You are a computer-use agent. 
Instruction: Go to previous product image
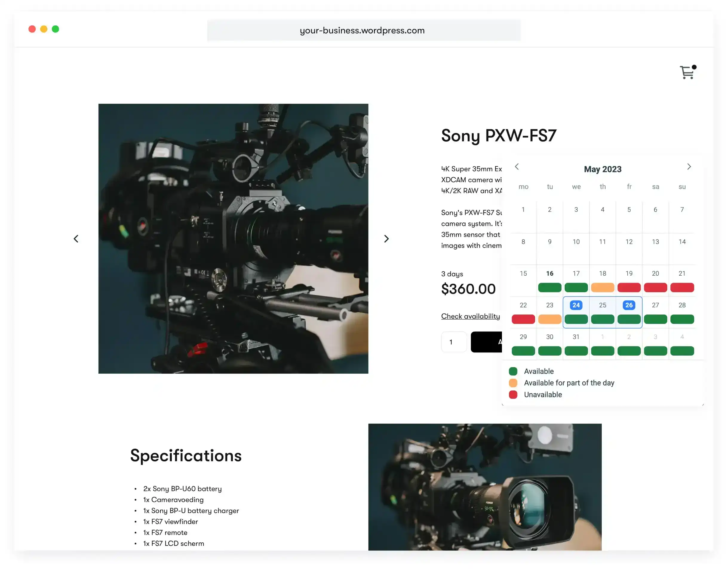click(x=76, y=239)
